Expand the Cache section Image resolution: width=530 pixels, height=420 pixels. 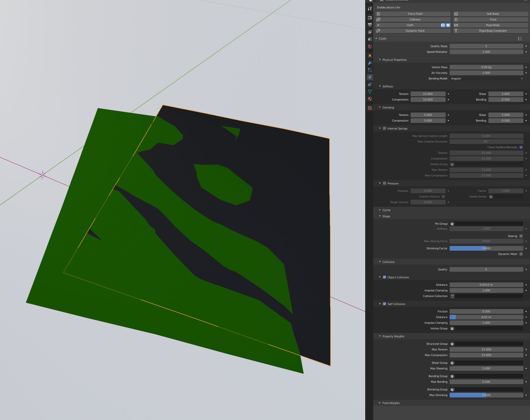coord(386,210)
